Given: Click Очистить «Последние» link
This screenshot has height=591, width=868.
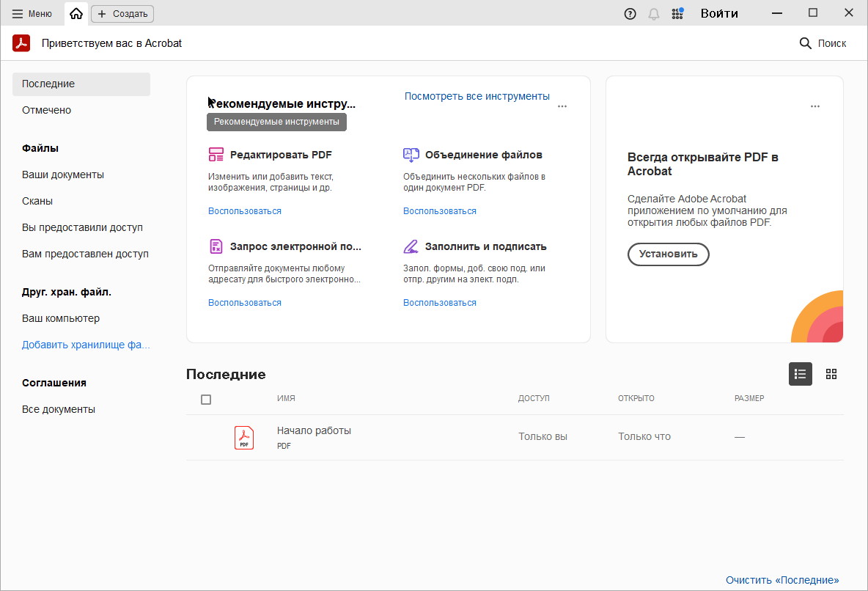Looking at the screenshot, I should (x=782, y=580).
